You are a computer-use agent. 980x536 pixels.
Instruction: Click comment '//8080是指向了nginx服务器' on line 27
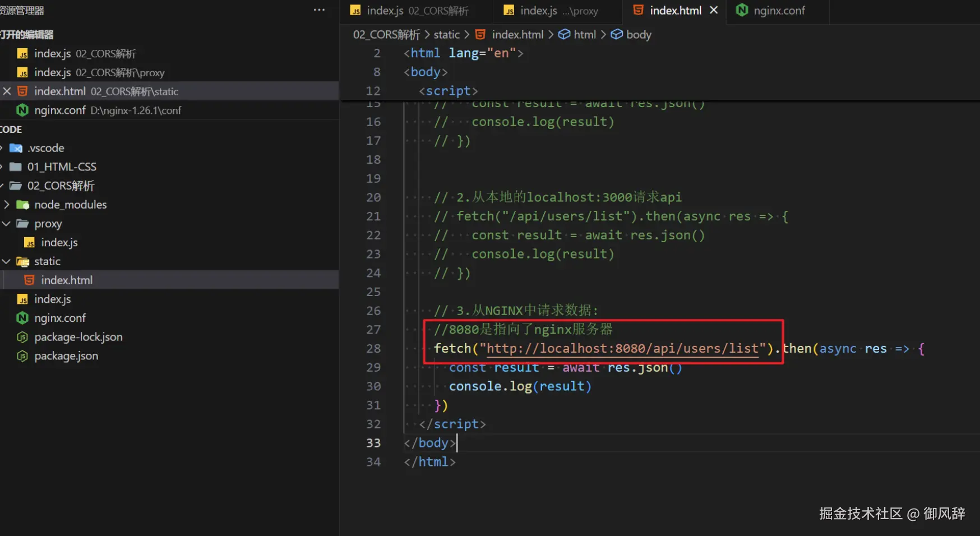pos(523,330)
